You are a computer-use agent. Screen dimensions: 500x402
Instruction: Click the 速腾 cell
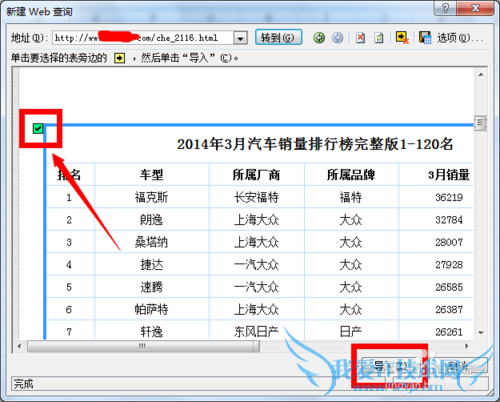(x=152, y=287)
